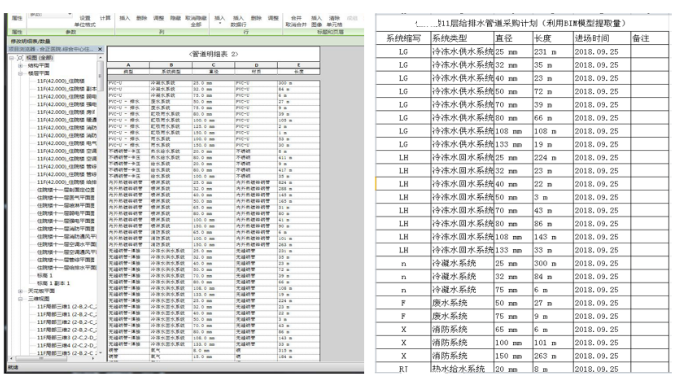Hide column using 隐藏 button
680x383 pixels.
coord(175,18)
